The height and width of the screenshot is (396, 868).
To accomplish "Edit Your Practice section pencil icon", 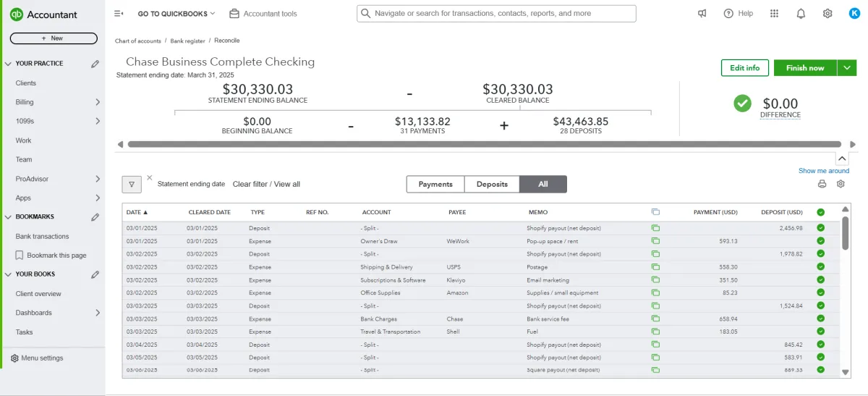I will click(95, 64).
